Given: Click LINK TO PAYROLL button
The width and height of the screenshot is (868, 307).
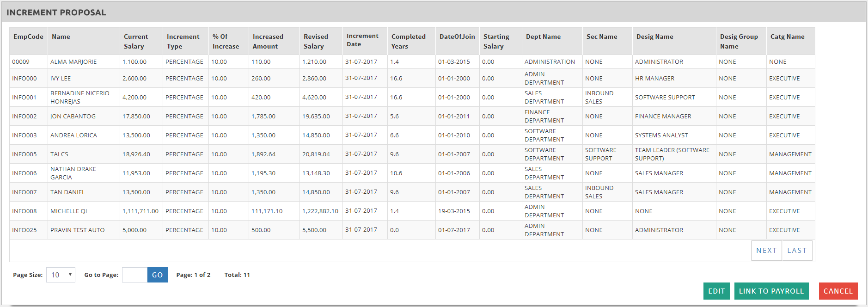Looking at the screenshot, I should pyautogui.click(x=771, y=291).
